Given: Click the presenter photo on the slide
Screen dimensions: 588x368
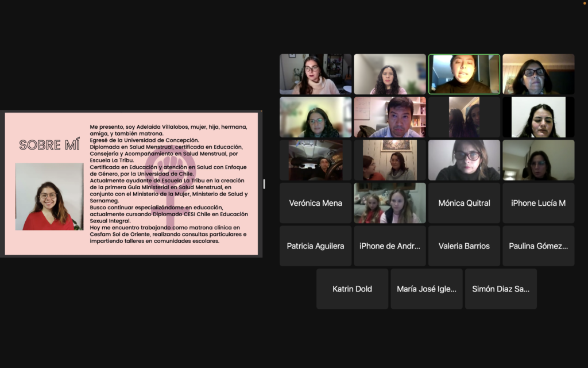Looking at the screenshot, I should pos(49,197).
